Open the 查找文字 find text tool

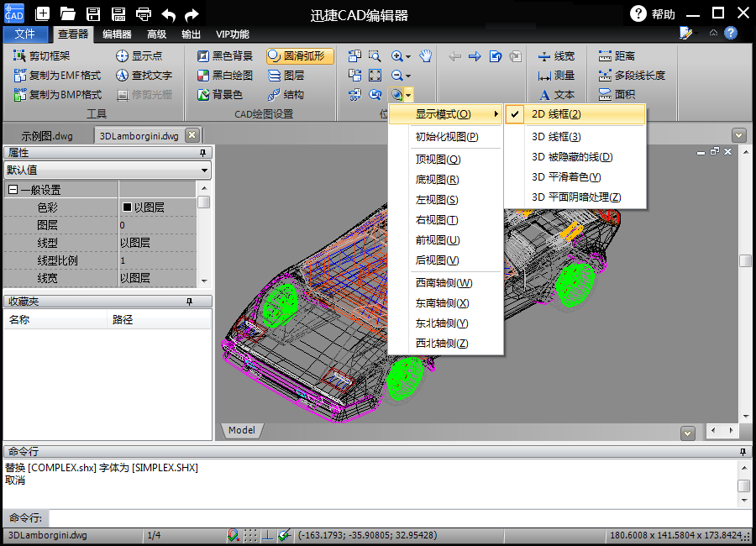(144, 76)
